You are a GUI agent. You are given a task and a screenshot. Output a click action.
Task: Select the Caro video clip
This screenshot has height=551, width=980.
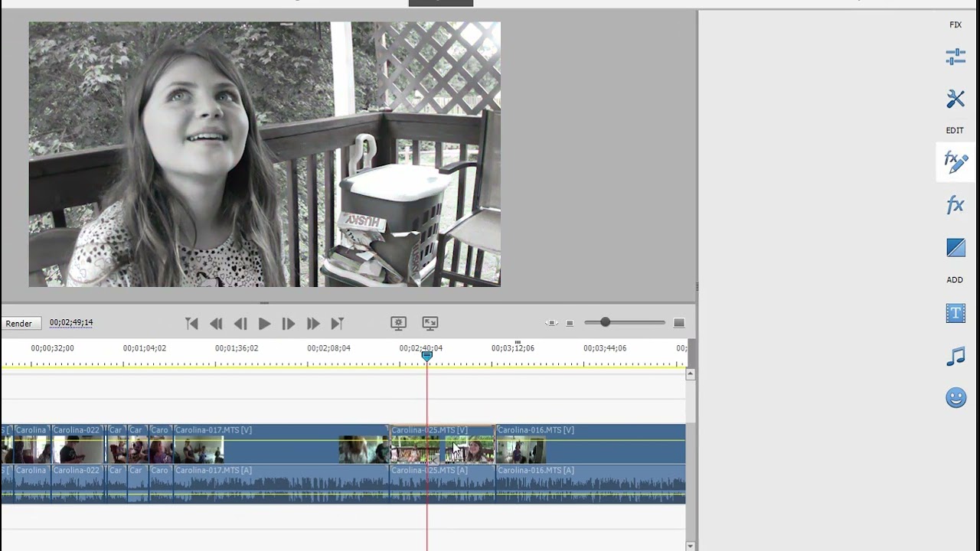point(160,445)
